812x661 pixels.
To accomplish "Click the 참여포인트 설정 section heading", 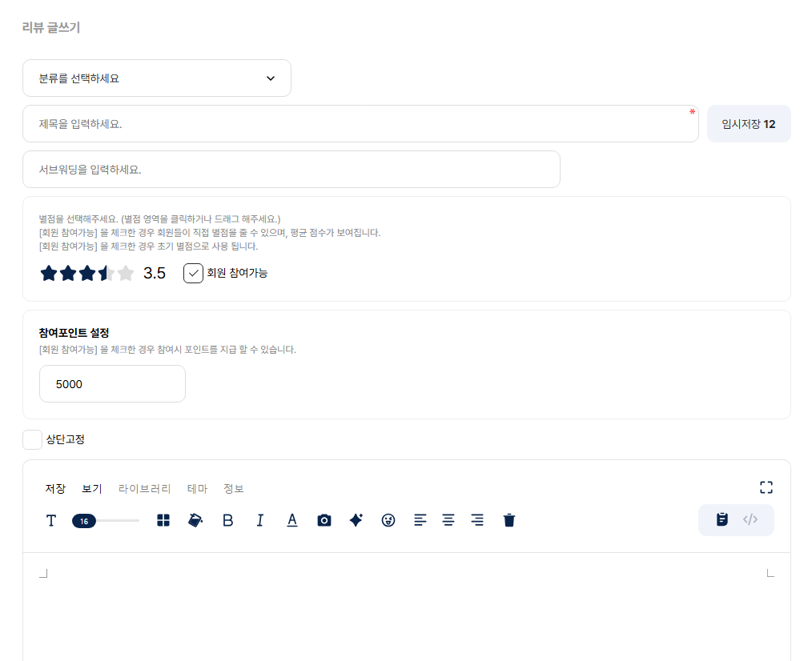I will (x=74, y=333).
